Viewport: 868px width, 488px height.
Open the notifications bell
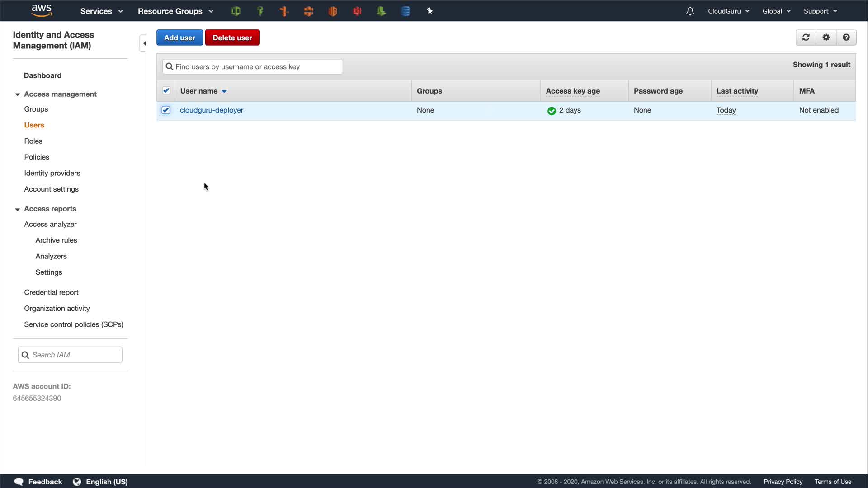690,11
